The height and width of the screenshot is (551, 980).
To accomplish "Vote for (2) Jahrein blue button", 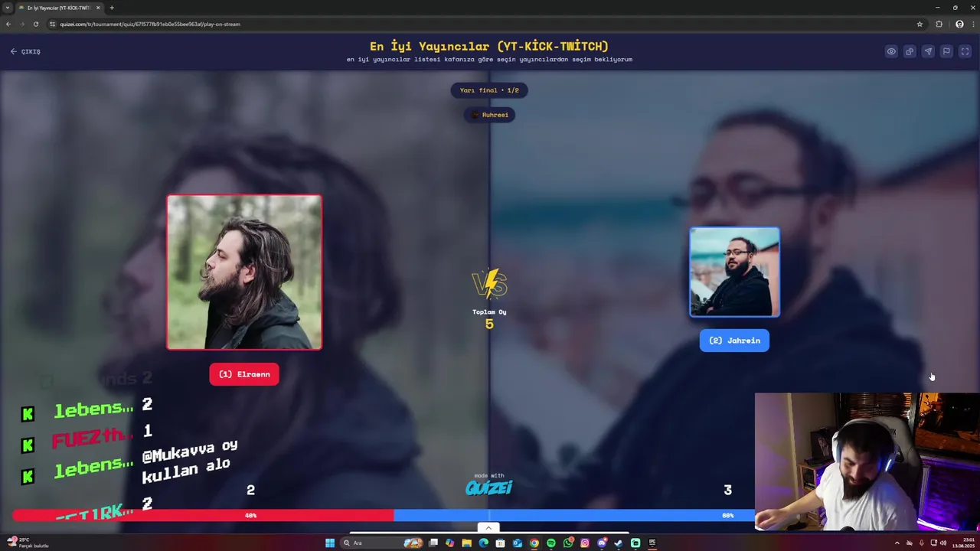I will coord(734,341).
